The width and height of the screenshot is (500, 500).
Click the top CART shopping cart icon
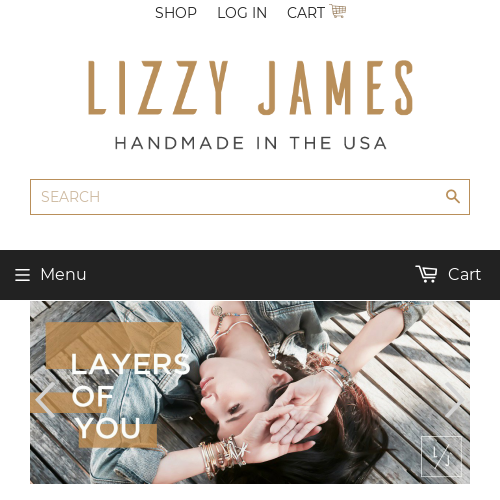coord(338,11)
